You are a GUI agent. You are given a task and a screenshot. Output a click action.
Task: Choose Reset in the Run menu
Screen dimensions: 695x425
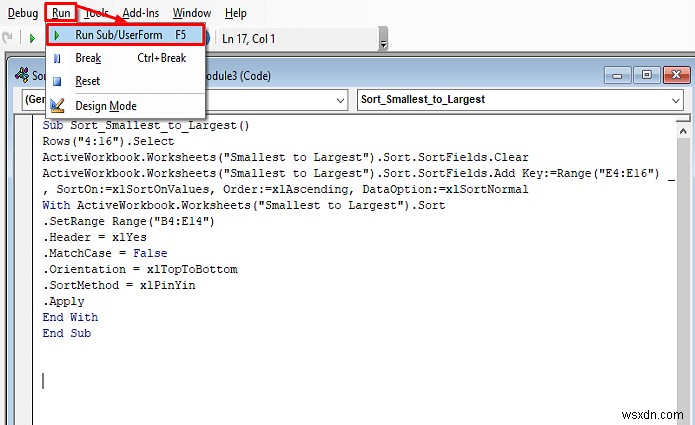[x=125, y=81]
